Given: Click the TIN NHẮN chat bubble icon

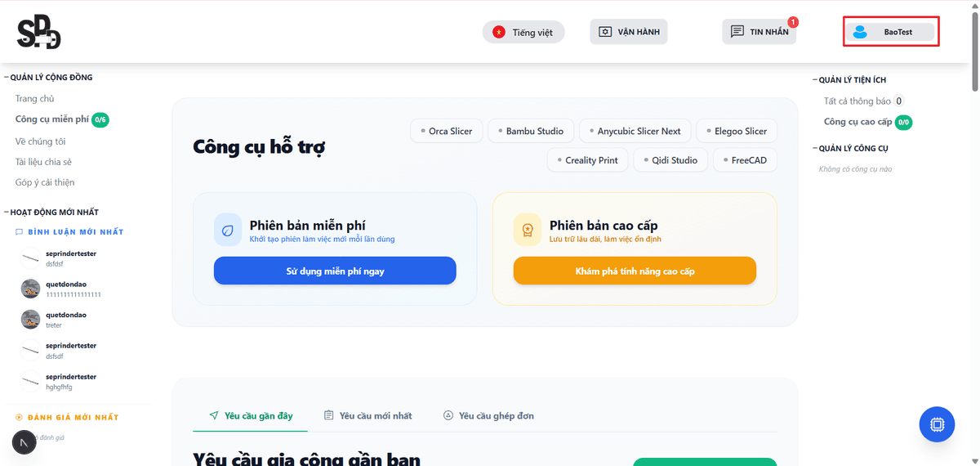Looking at the screenshot, I should click(737, 32).
